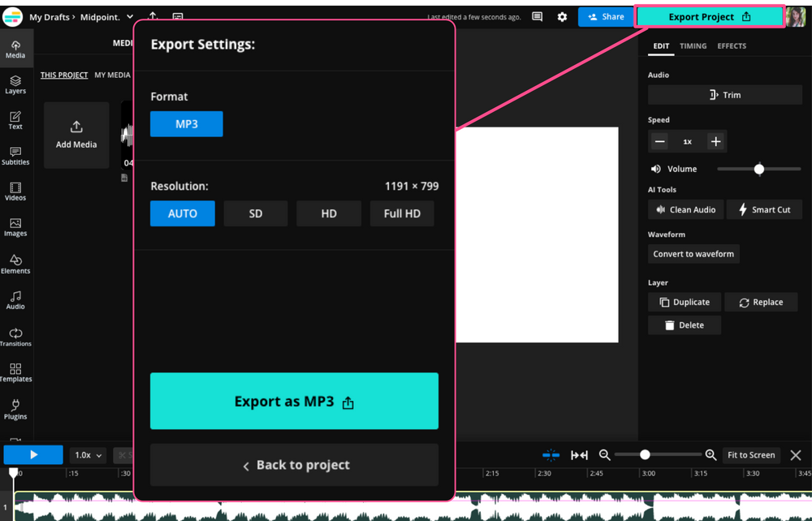812x521 pixels.
Task: Click the Export as MP3 button
Action: pos(294,400)
